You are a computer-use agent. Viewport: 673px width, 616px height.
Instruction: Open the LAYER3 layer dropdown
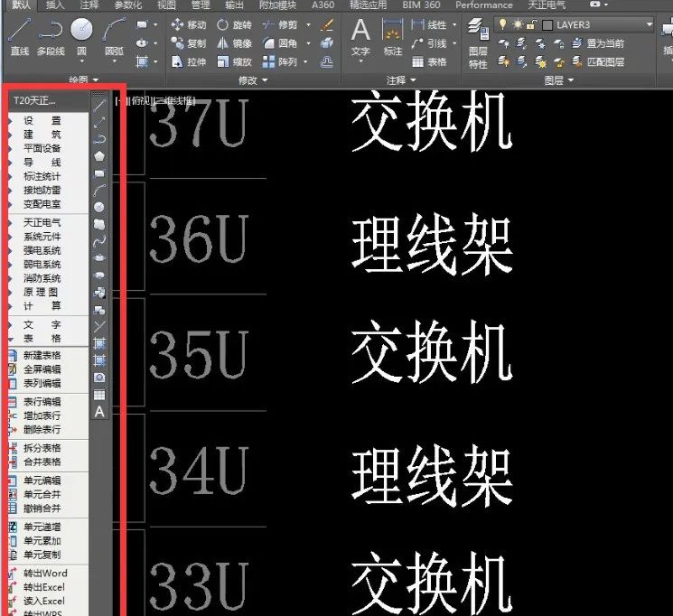(650, 25)
